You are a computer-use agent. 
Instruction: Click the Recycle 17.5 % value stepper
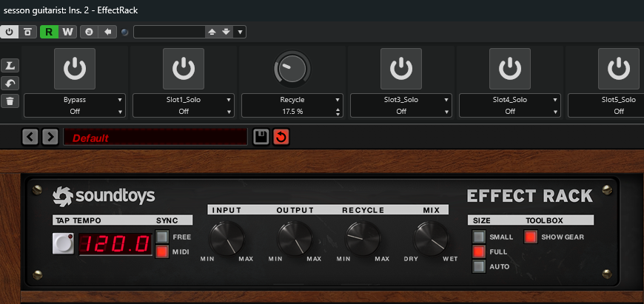(338, 112)
